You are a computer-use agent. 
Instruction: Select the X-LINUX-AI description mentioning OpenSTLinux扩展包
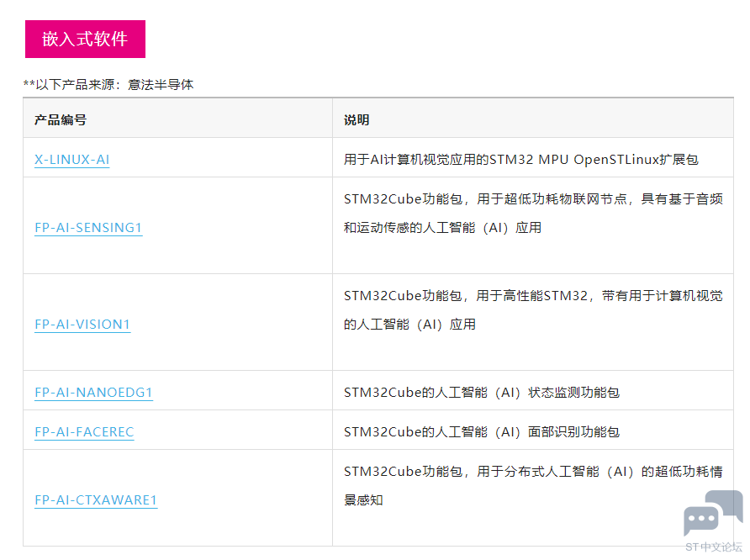click(521, 159)
